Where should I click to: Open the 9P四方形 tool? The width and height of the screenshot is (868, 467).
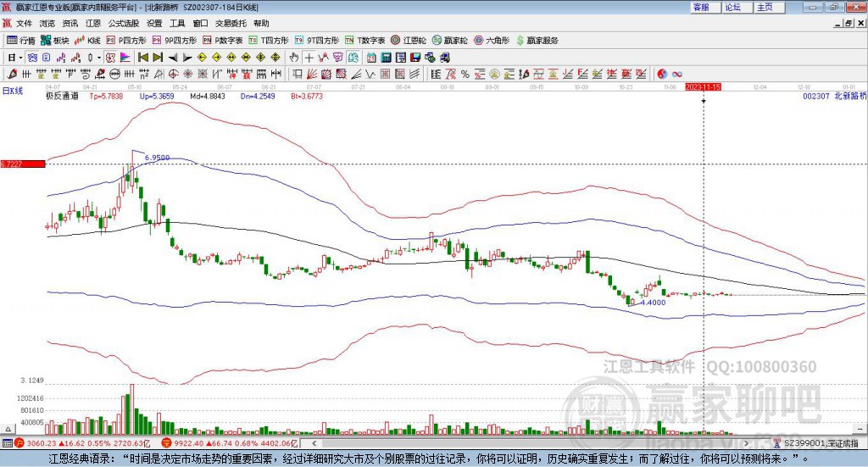click(175, 41)
